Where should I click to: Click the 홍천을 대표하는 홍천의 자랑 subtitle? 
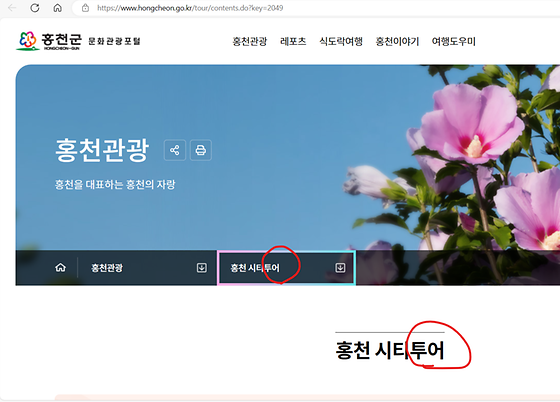tap(115, 185)
